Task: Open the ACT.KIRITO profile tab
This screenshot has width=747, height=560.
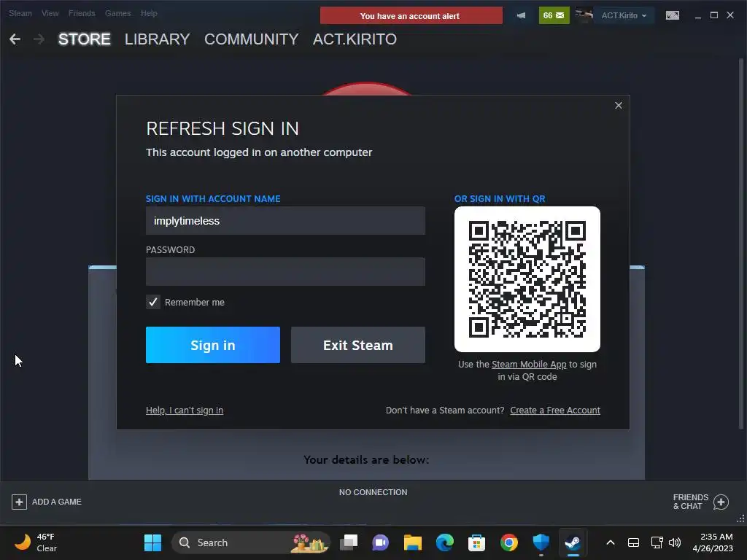Action: (x=355, y=39)
